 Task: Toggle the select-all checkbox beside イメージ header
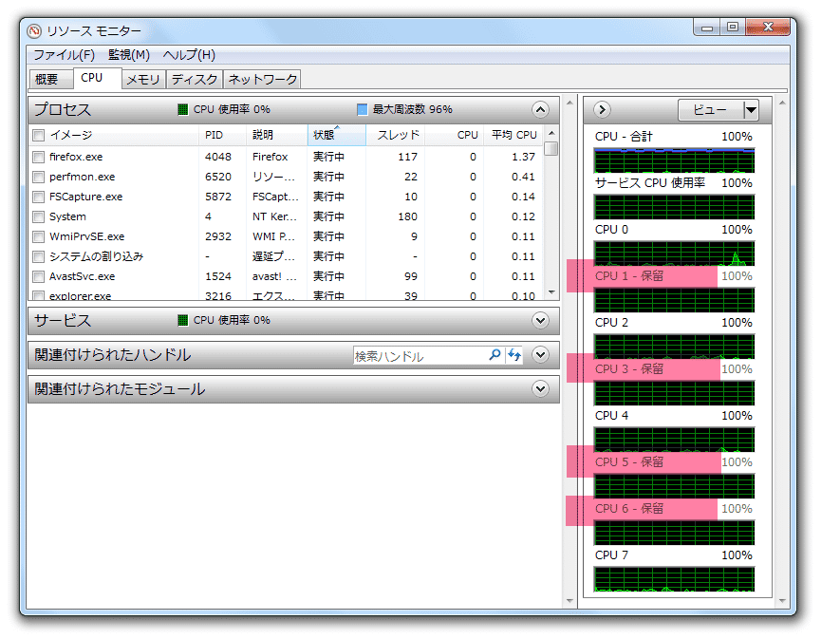tap(38, 135)
